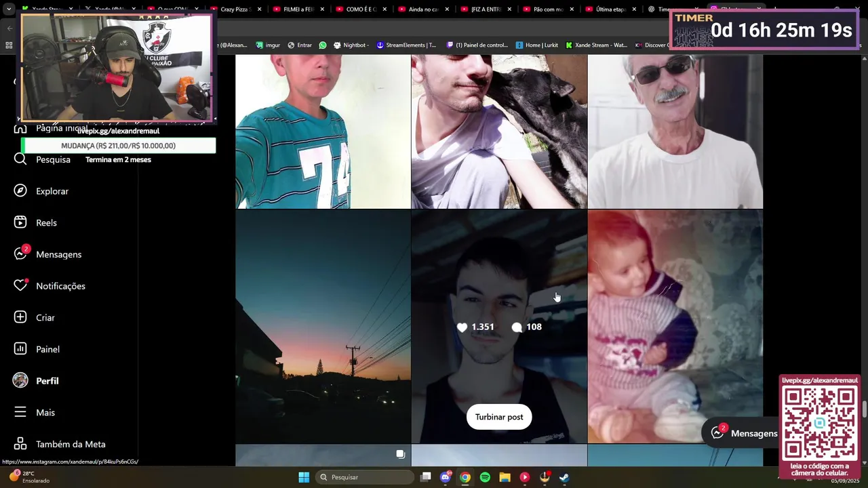Open the Painel chart icon

pos(20,349)
